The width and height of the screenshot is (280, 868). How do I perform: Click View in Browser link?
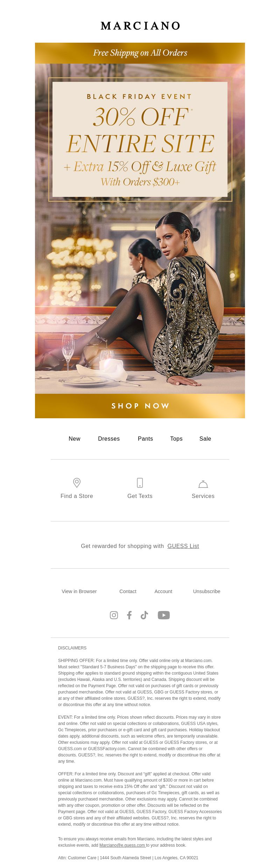click(79, 591)
